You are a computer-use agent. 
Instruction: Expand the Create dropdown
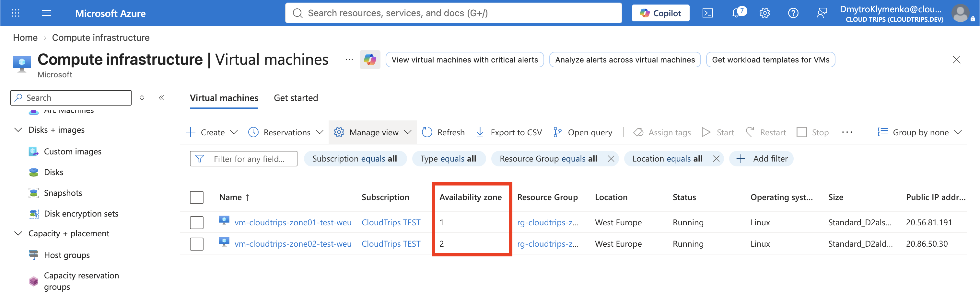[x=212, y=132]
